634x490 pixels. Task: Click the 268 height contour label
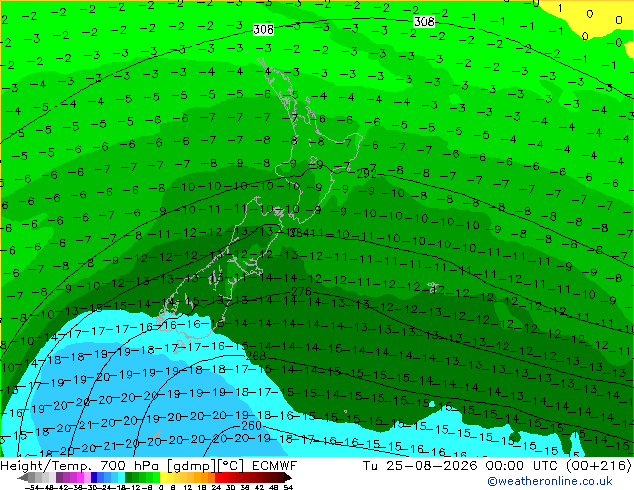[x=256, y=355]
